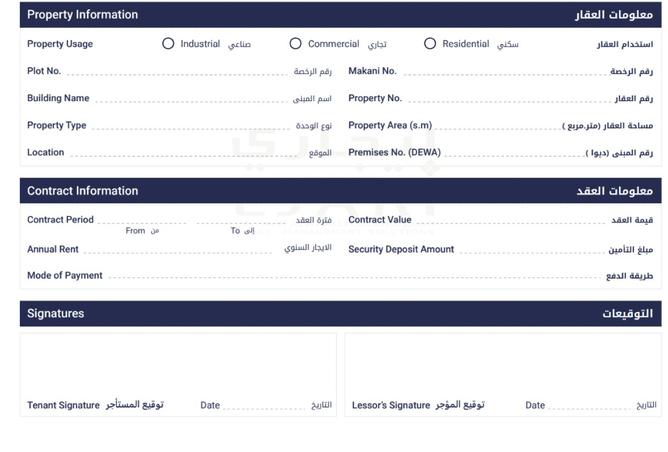The height and width of the screenshot is (452, 668).
Task: Select the Industrial property usage radio button
Action: tap(168, 43)
